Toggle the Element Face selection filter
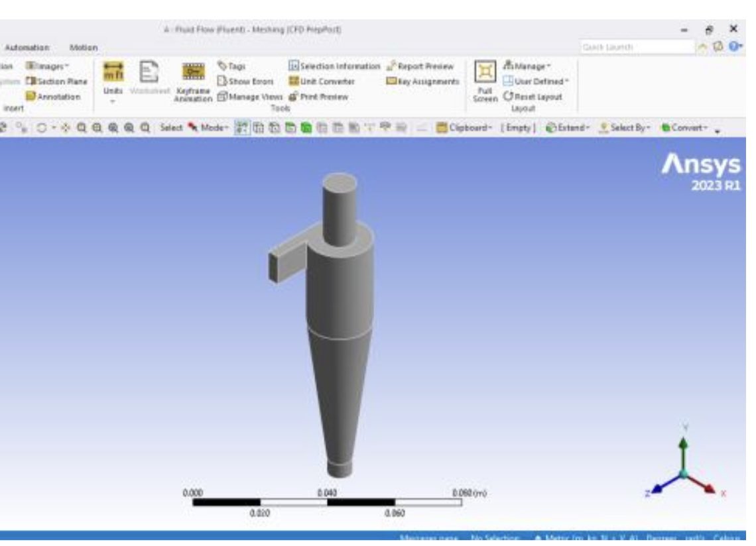This screenshot has width=756, height=546. click(x=338, y=127)
